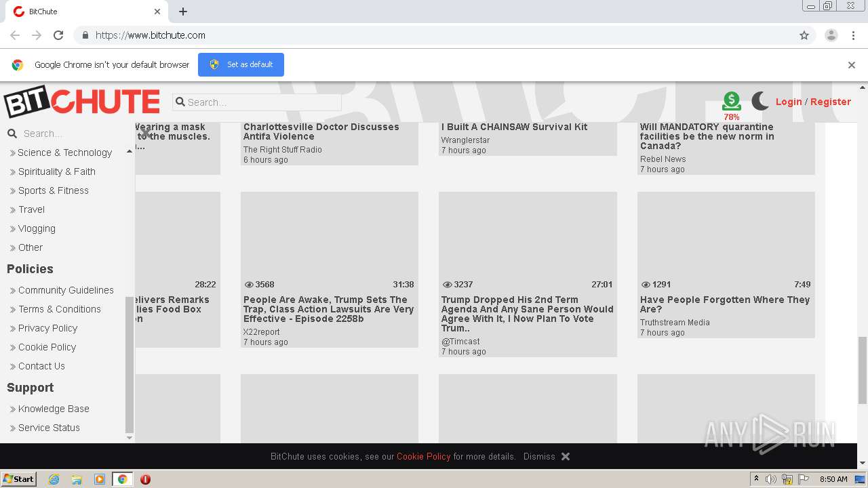Open I Built A CHAINSAW Survival Kit
Screen dimensions: 868x488
click(x=514, y=127)
